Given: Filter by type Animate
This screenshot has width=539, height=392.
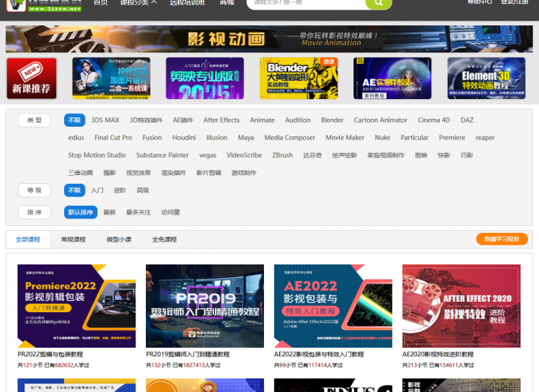Looking at the screenshot, I should [x=262, y=120].
